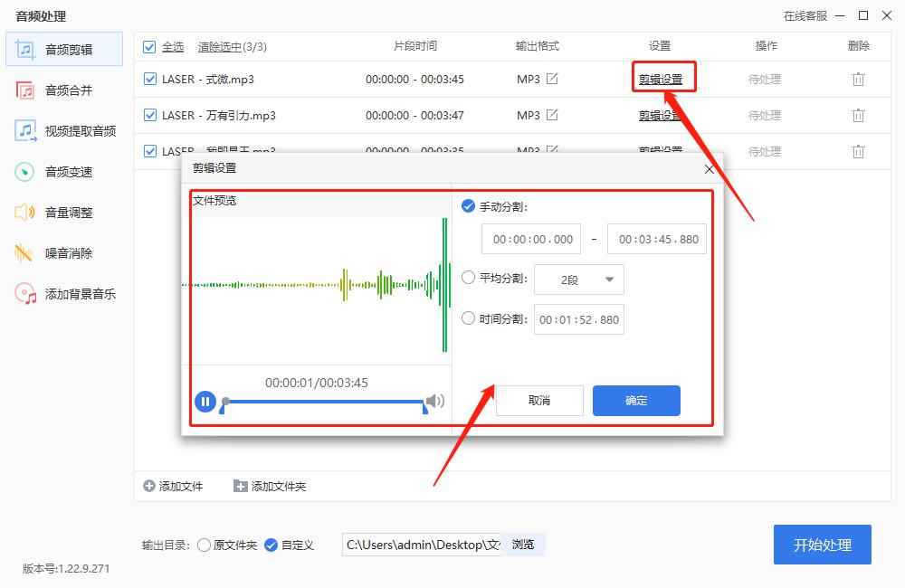The width and height of the screenshot is (905, 588).
Task: Pause preview playback
Action: (205, 401)
